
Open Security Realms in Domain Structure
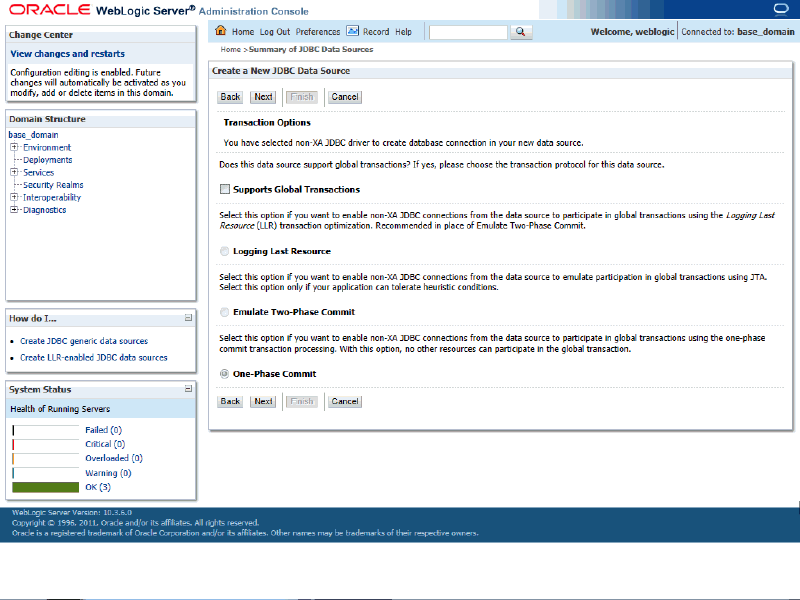(x=53, y=185)
